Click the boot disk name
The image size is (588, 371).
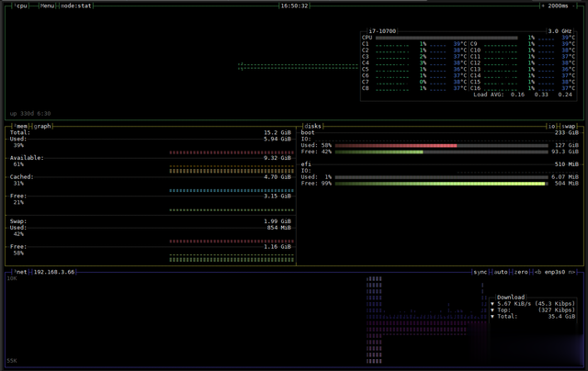point(308,132)
